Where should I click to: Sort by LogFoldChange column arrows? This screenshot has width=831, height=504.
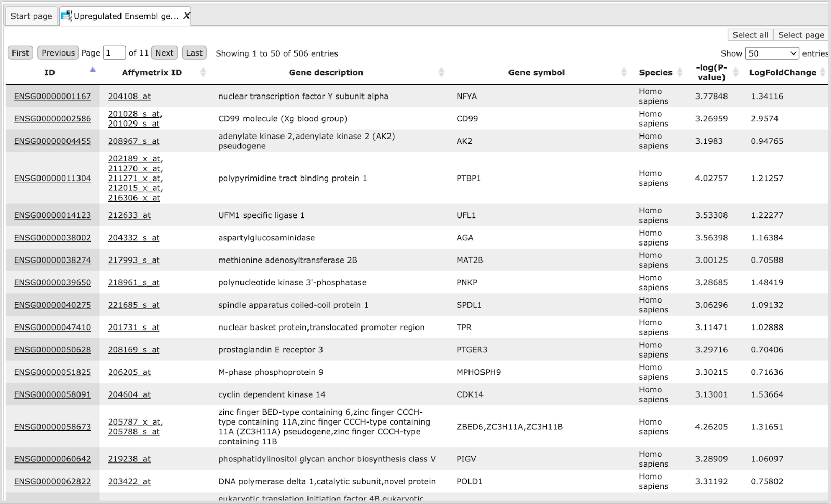pyautogui.click(x=822, y=72)
